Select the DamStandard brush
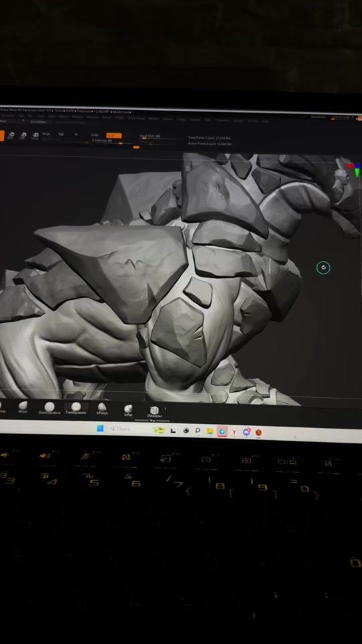362x644 pixels. (x=49, y=409)
